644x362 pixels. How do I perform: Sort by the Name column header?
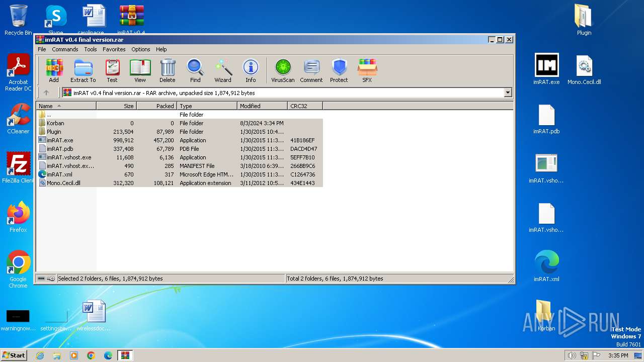[66, 106]
